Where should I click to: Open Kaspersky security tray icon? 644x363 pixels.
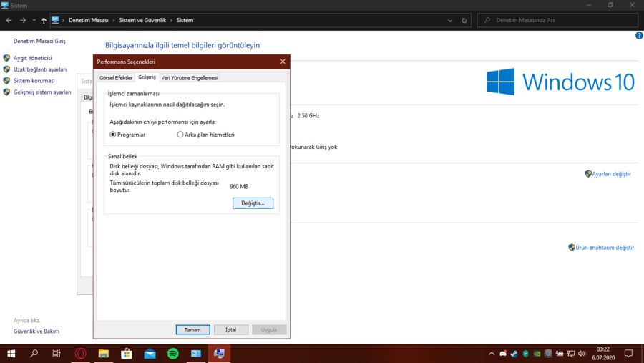click(x=525, y=354)
